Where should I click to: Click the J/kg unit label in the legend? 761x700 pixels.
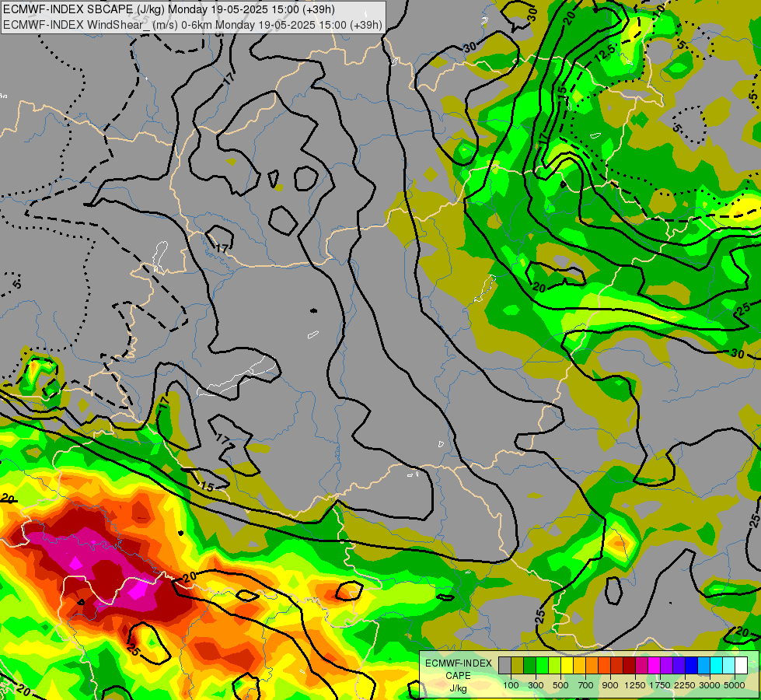(458, 688)
